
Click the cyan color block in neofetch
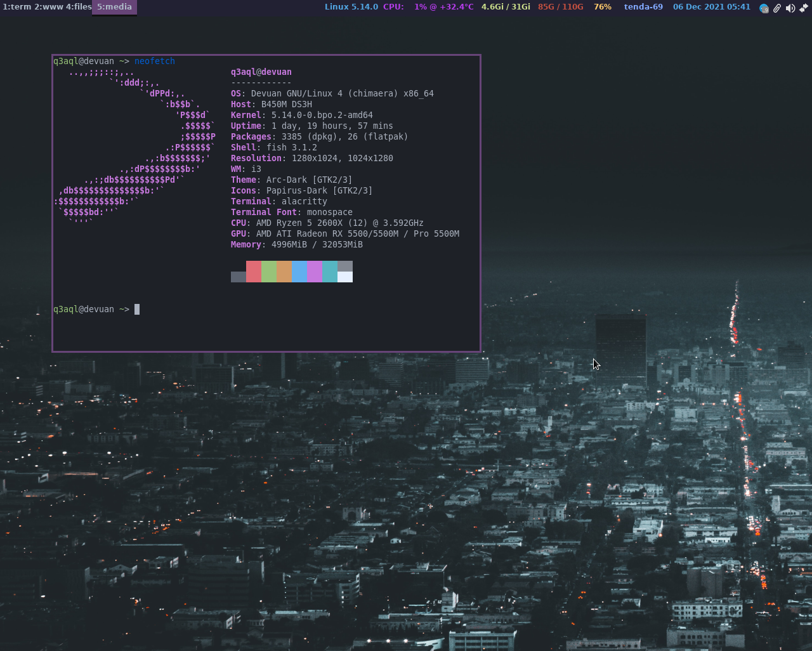tap(330, 272)
